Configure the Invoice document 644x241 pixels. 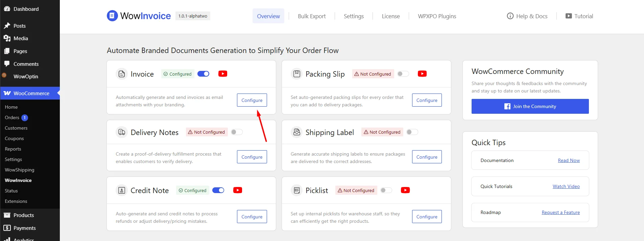252,100
